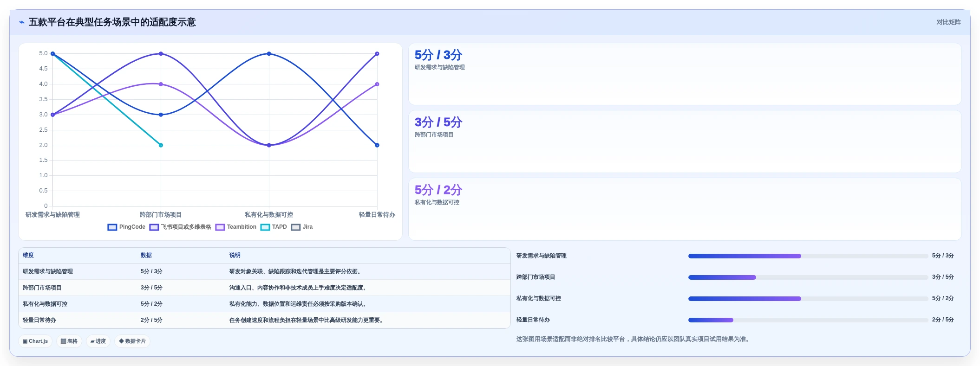980x366 pixels.
Task: Click the 表格 chip
Action: (x=69, y=341)
